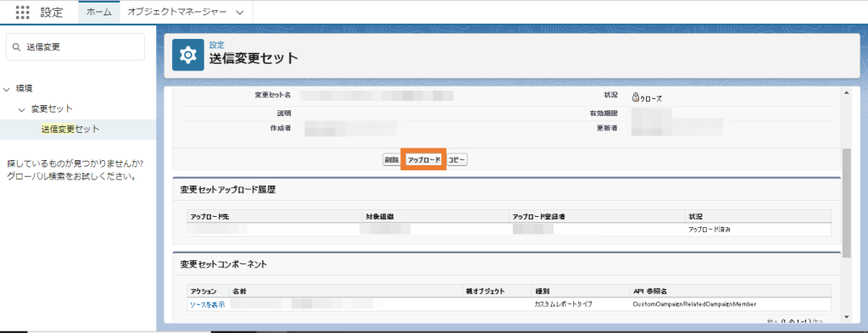868x333 pixels.
Task: Click the 作成者 field label
Action: 281,129
